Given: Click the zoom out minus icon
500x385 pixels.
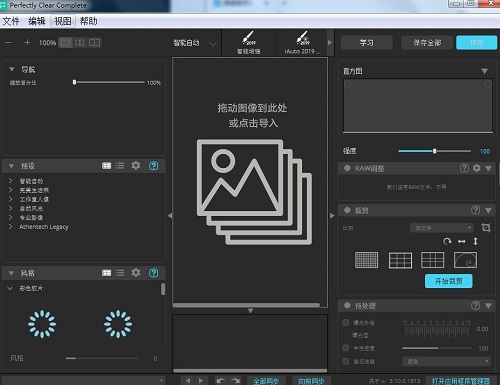Looking at the screenshot, I should (x=9, y=43).
